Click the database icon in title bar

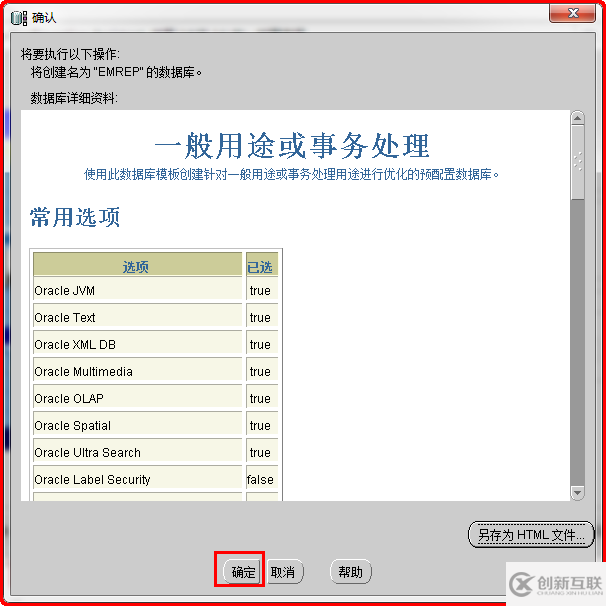point(19,18)
